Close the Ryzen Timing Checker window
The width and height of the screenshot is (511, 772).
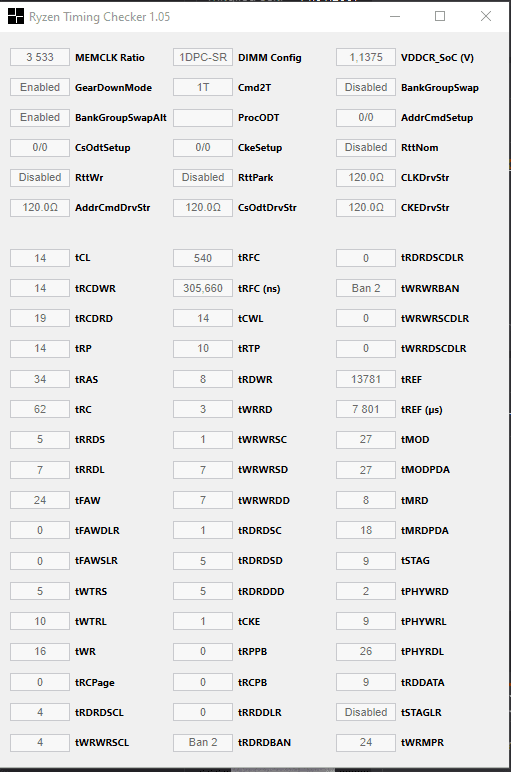pos(486,16)
